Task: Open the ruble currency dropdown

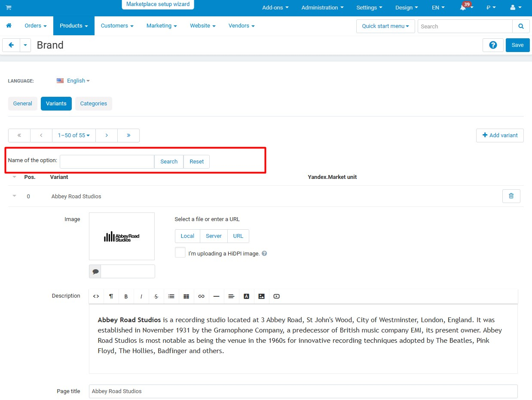Action: coord(491,8)
